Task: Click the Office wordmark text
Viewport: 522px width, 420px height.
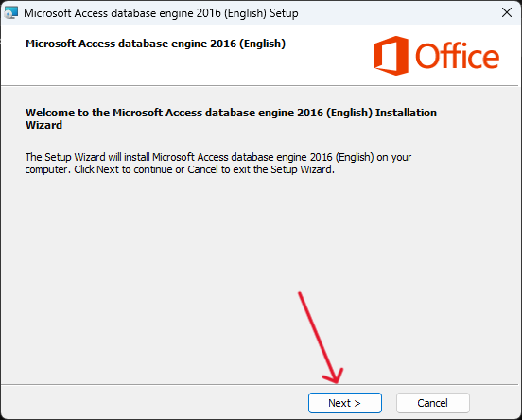Action: pyautogui.click(x=457, y=56)
